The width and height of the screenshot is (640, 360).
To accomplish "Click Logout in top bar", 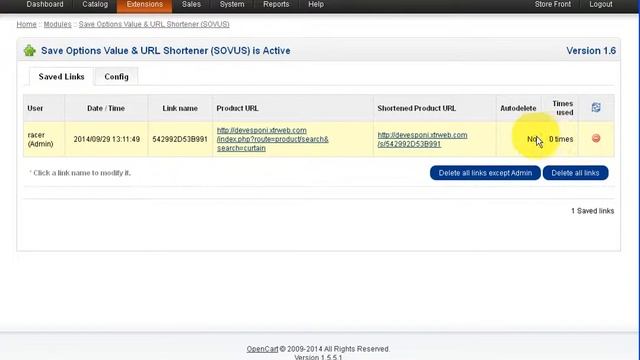I will [x=601, y=4].
